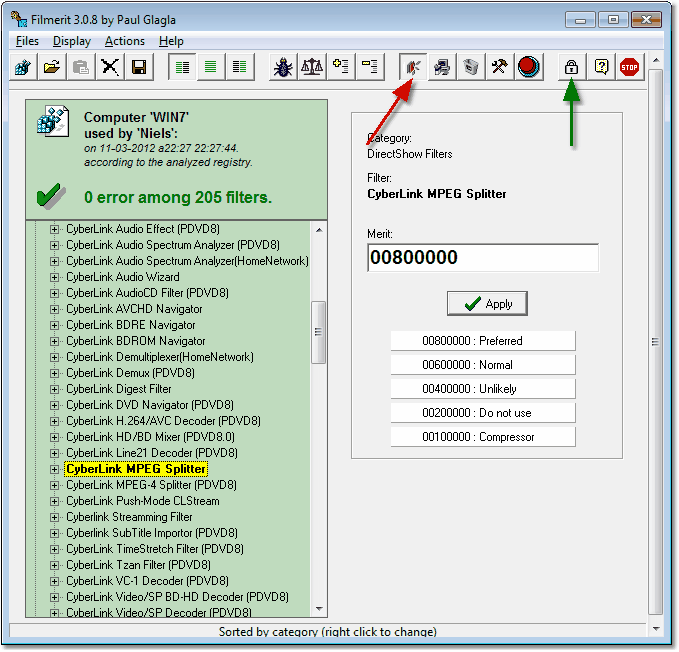Select the two-column list view icon
The width and height of the screenshot is (679, 652).
click(182, 67)
